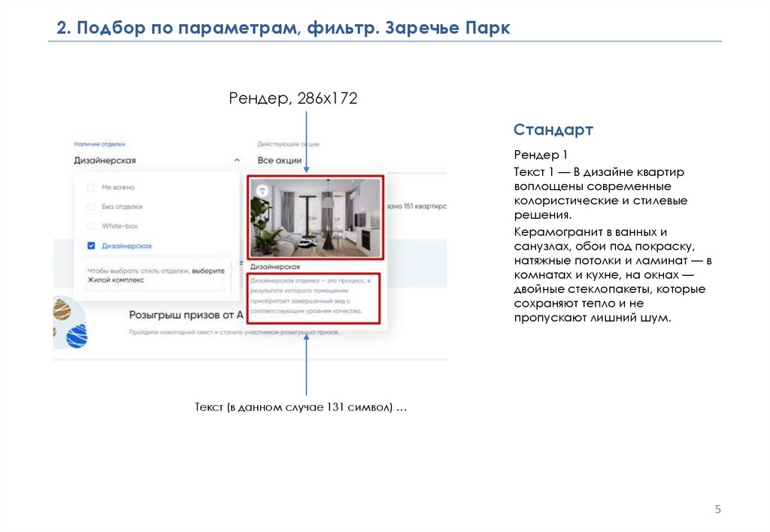Click the 'Стандарт' heading on the right
770x532 pixels.
tap(553, 130)
